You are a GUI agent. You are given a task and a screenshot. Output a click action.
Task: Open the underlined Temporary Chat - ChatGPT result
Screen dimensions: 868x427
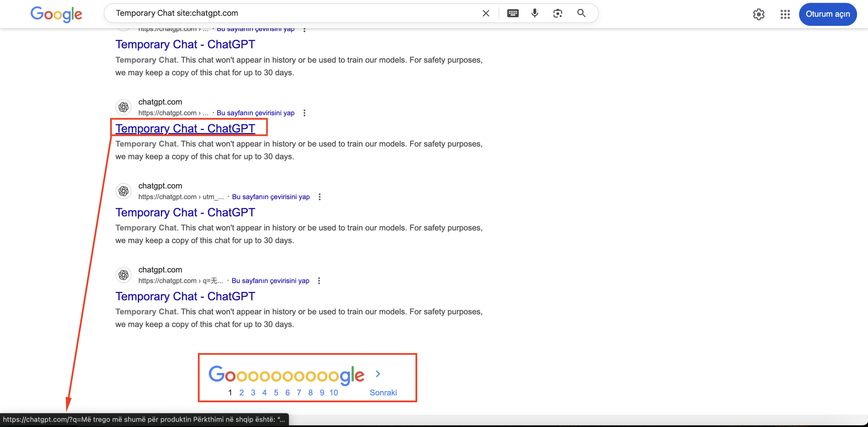185,129
